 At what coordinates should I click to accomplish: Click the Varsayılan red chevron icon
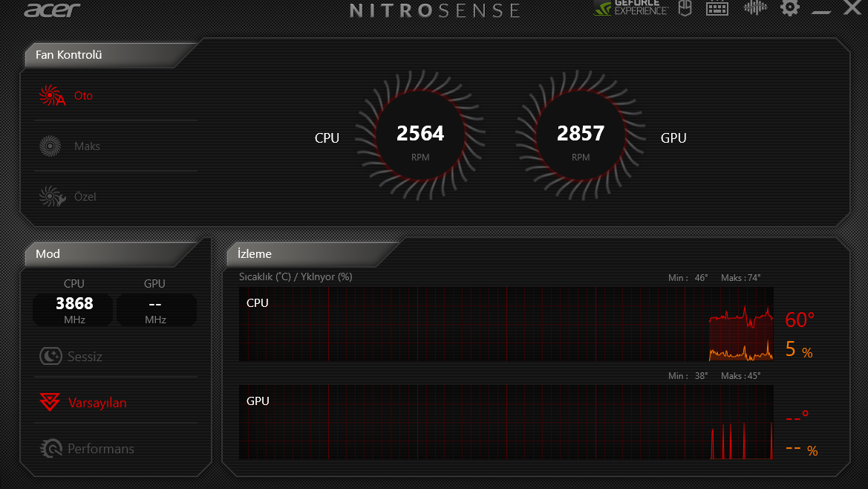pos(50,402)
